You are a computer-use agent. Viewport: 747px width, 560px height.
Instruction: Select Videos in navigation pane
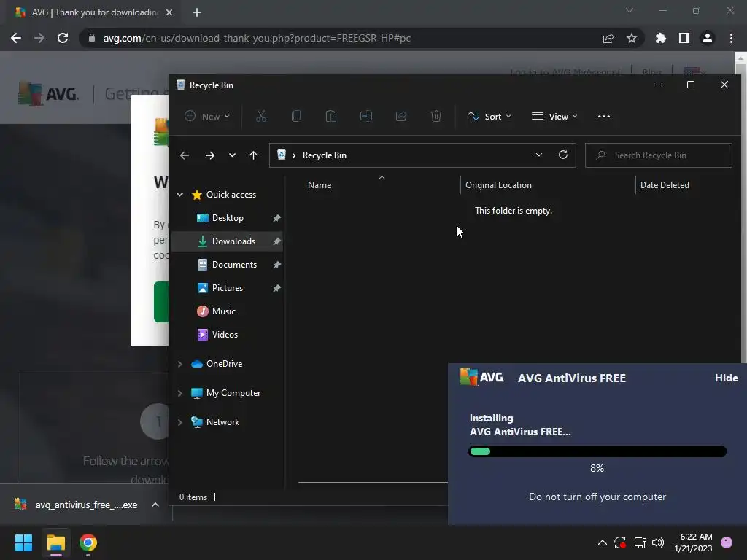[x=228, y=335]
